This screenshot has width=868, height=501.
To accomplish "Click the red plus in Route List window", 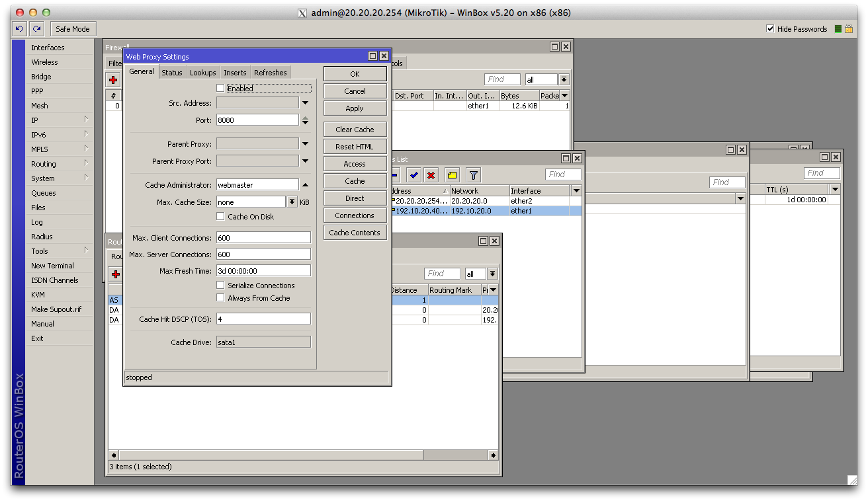I will [116, 274].
